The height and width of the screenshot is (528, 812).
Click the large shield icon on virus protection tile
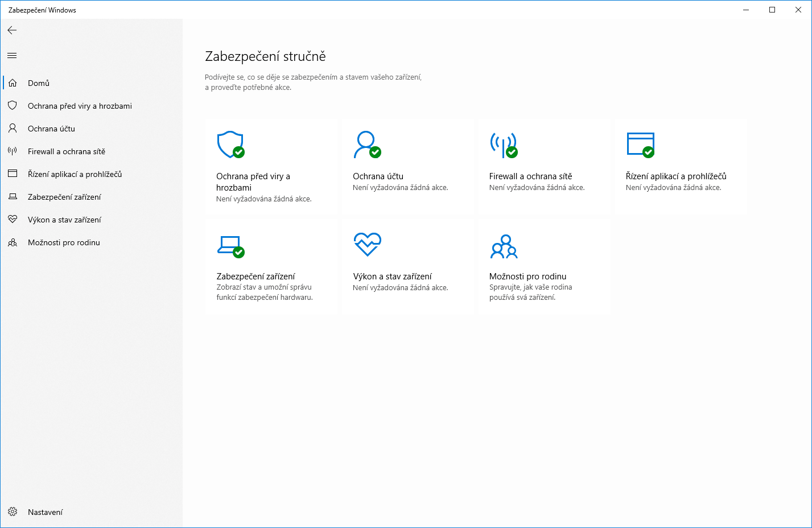(230, 145)
